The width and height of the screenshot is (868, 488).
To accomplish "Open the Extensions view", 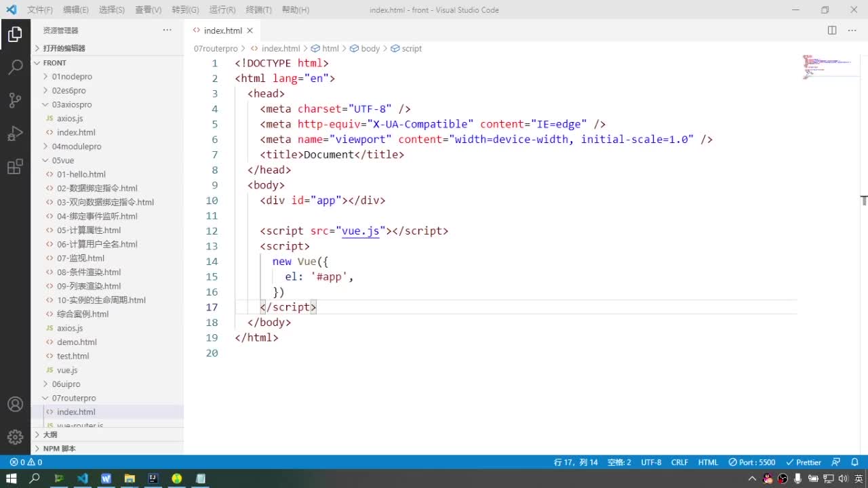I will click(15, 167).
